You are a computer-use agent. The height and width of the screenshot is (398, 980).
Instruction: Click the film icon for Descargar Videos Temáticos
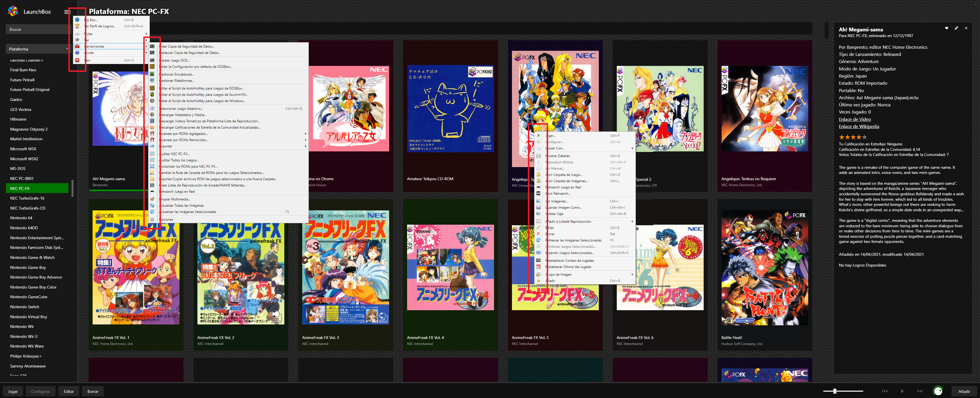152,121
